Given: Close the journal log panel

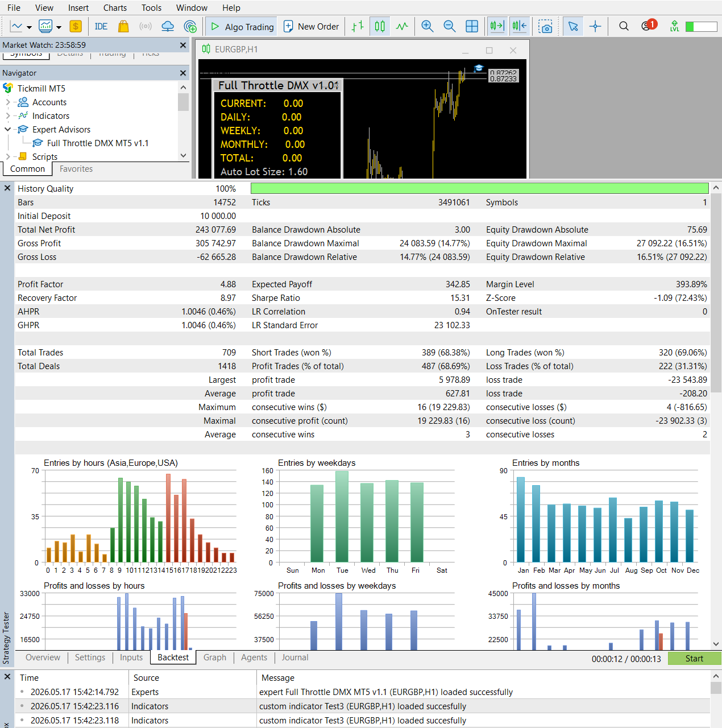Looking at the screenshot, I should click(7, 676).
